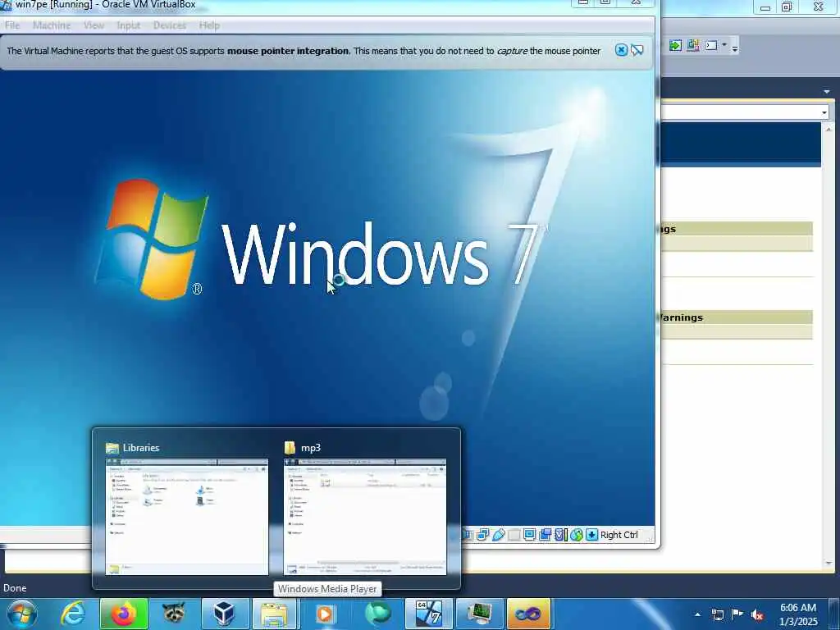Open the Devices menu in VirtualBox
840x630 pixels.
(x=169, y=25)
